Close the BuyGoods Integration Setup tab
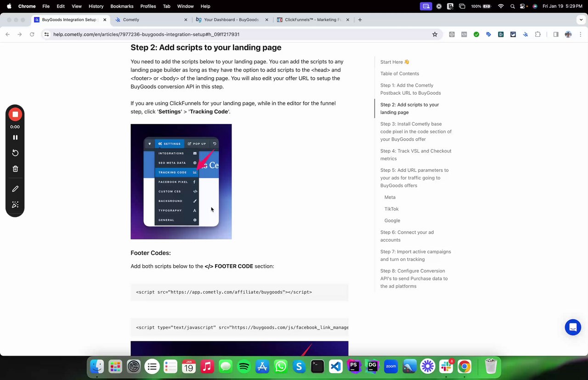588x380 pixels. point(105,20)
